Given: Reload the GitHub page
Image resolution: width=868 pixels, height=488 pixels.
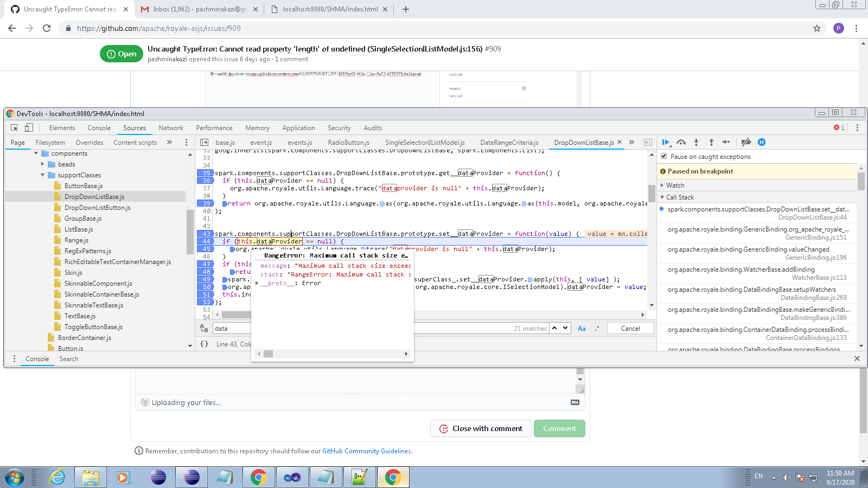Looking at the screenshot, I should pyautogui.click(x=47, y=28).
